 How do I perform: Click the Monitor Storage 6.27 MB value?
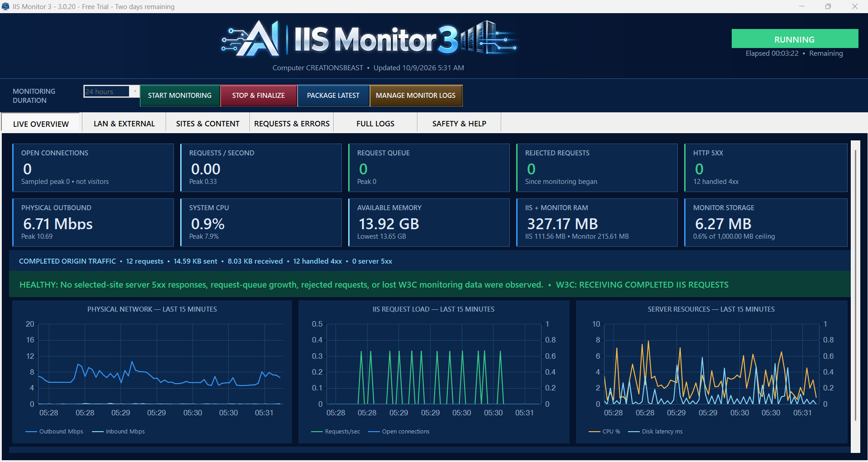coord(723,224)
